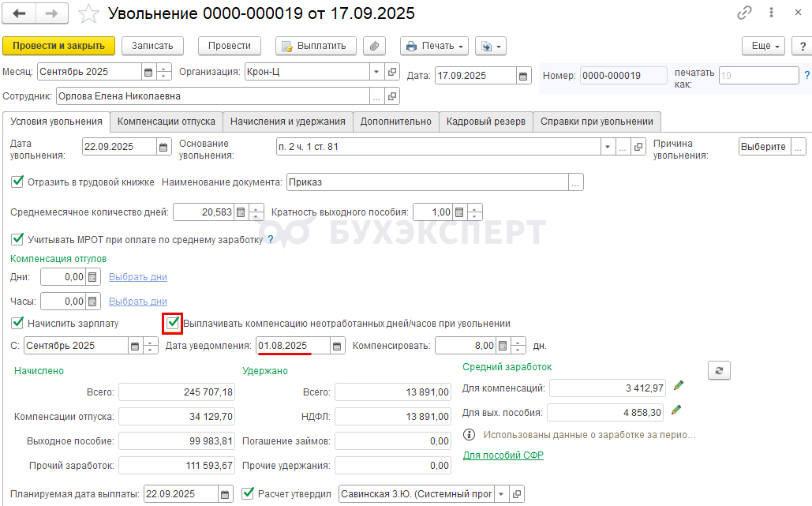Edit average earnings Для вых. пособия
The height and width of the screenshot is (506, 812).
click(x=675, y=410)
